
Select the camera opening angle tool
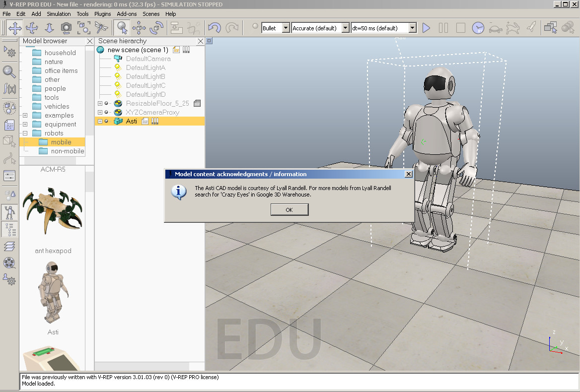click(x=66, y=28)
